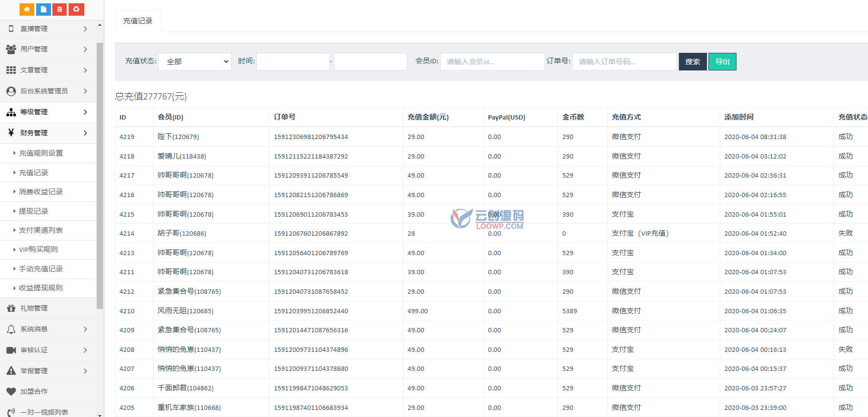
Task: Click the sidebar vertical scrollbar
Action: pos(100,176)
